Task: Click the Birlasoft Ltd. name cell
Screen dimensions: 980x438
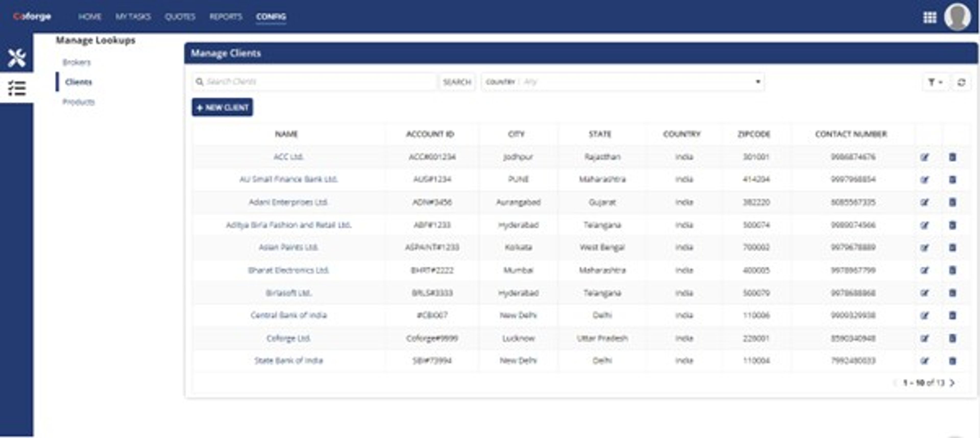Action: click(x=288, y=293)
